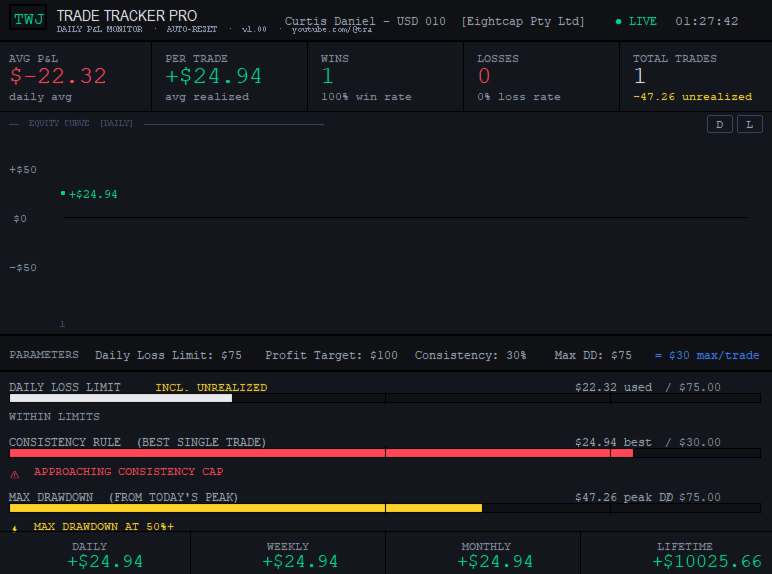Click the green LIVE status dot
The image size is (772, 574).
click(x=618, y=22)
